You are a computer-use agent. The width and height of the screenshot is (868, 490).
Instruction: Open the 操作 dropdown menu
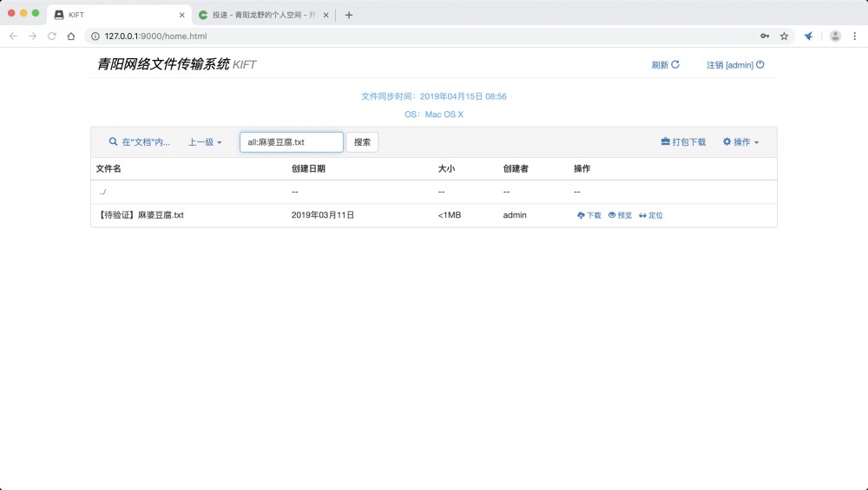click(x=740, y=142)
